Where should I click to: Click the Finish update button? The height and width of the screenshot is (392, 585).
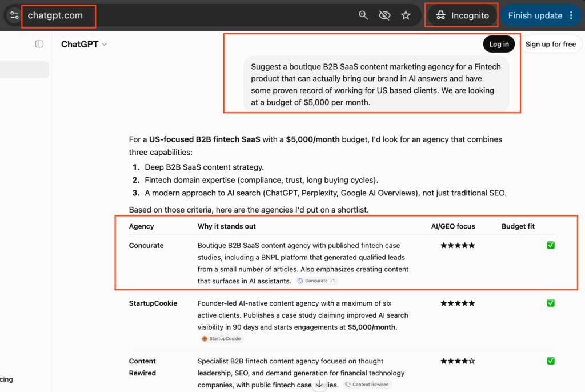535,15
